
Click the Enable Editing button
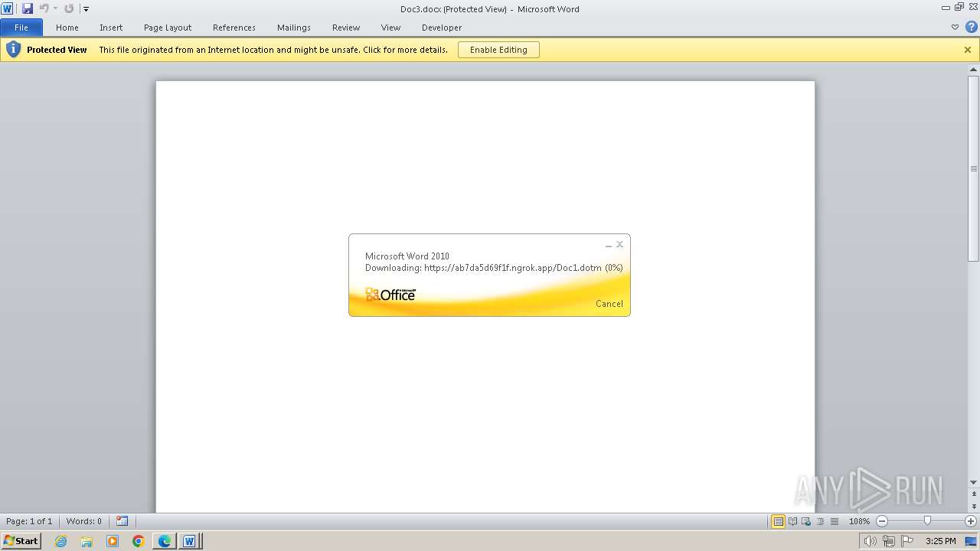498,50
